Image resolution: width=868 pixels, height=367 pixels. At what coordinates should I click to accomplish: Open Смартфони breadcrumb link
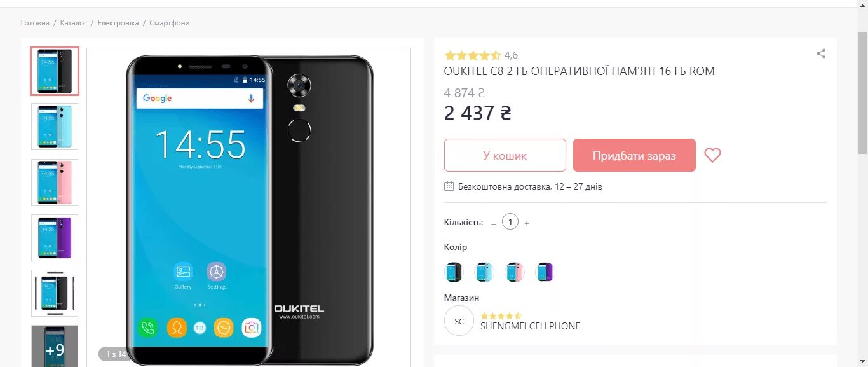pyautogui.click(x=170, y=23)
